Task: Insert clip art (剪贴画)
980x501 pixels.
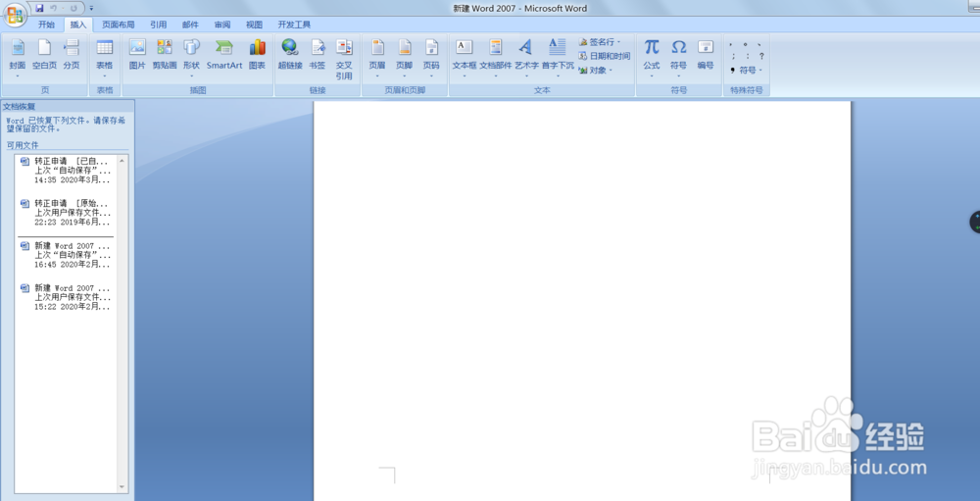Action: pos(165,55)
